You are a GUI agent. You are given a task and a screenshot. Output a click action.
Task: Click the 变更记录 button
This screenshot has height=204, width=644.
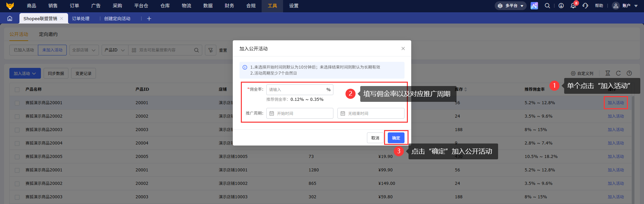coord(84,73)
